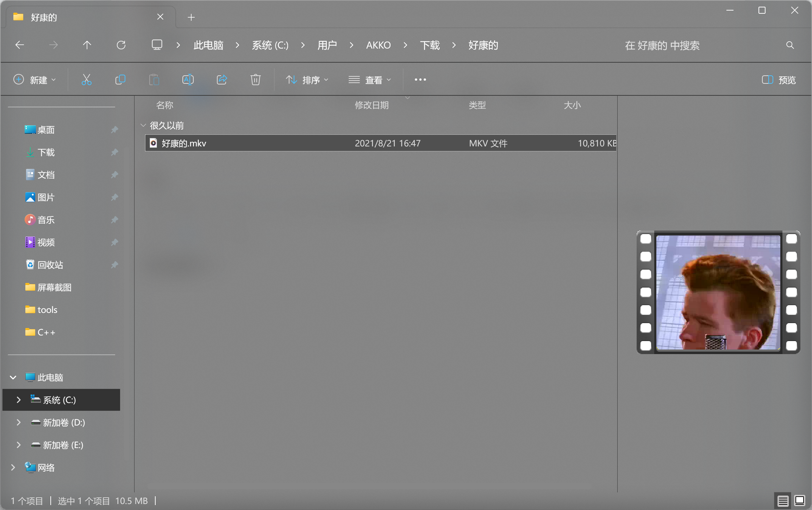Go up one folder level arrow
The image size is (812, 510).
[x=87, y=45]
